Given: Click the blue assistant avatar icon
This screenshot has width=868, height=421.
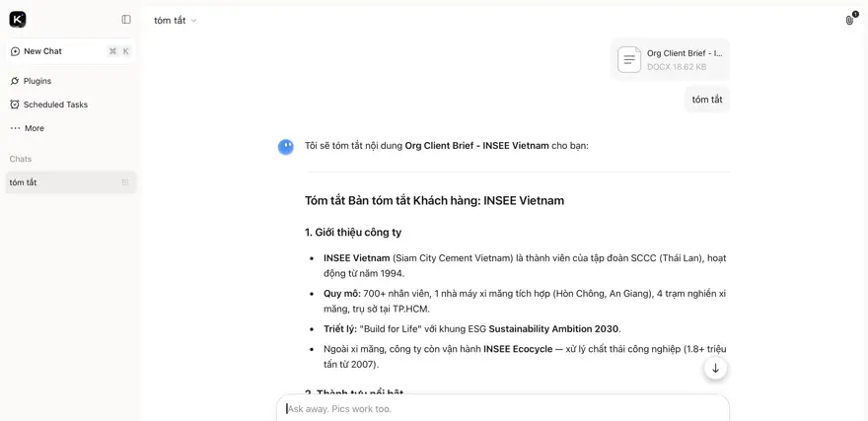Looking at the screenshot, I should pos(286,147).
